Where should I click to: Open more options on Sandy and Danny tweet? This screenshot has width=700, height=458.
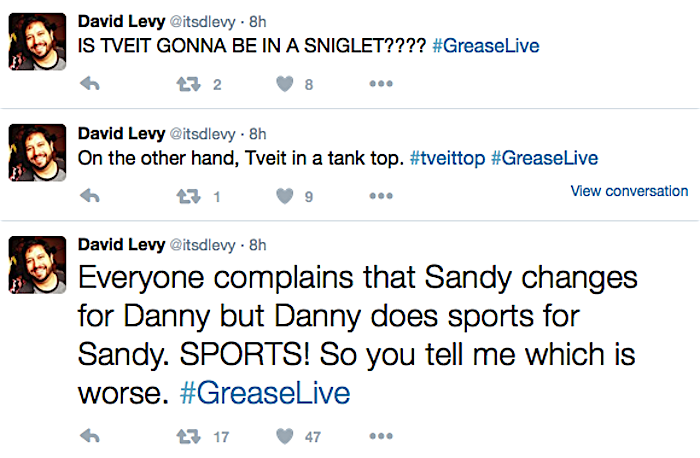coord(381,436)
